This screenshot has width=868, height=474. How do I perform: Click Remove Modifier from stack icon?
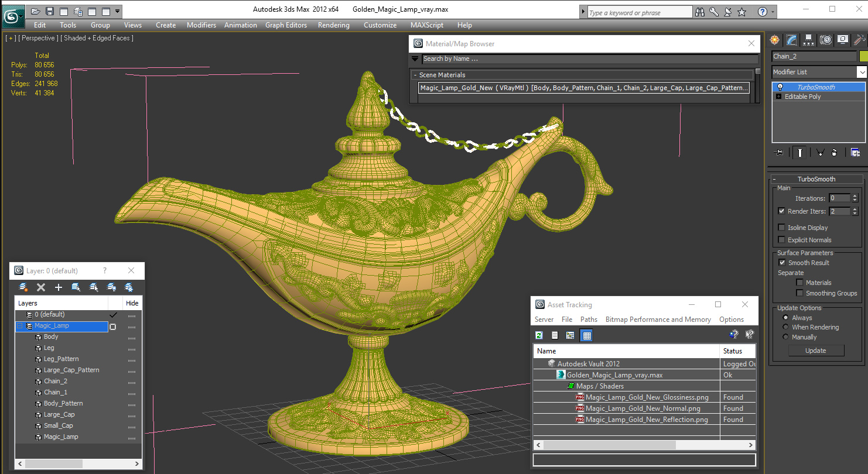coord(835,152)
